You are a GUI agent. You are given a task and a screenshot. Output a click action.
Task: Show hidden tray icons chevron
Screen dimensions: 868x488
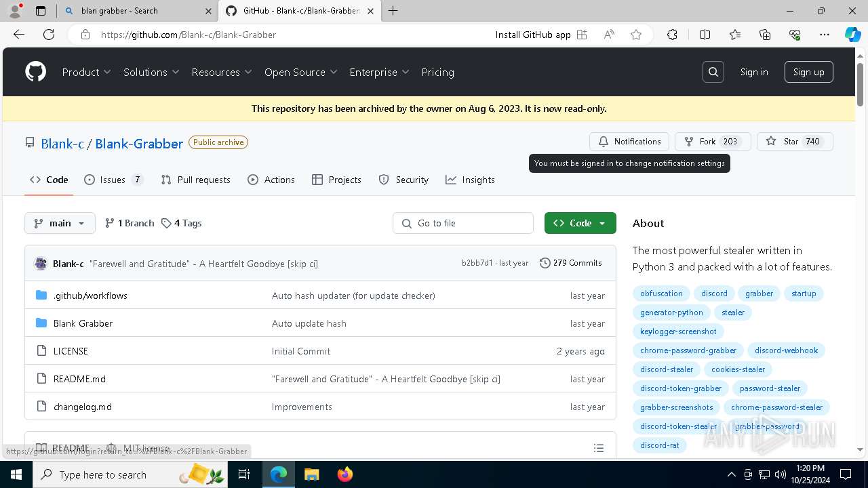click(x=731, y=474)
